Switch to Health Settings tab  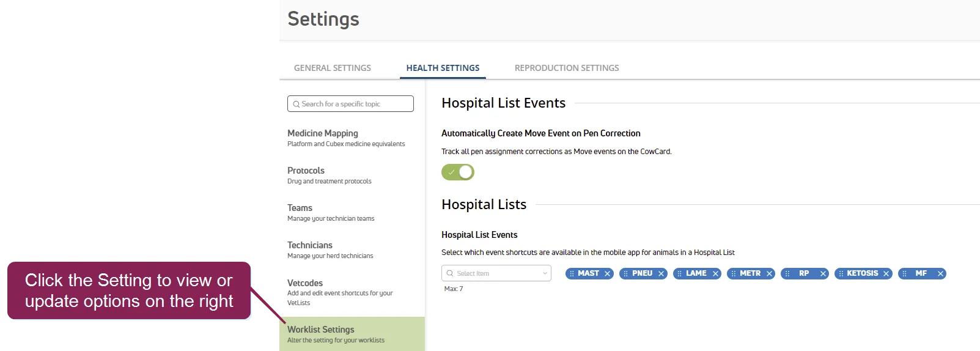(x=443, y=68)
